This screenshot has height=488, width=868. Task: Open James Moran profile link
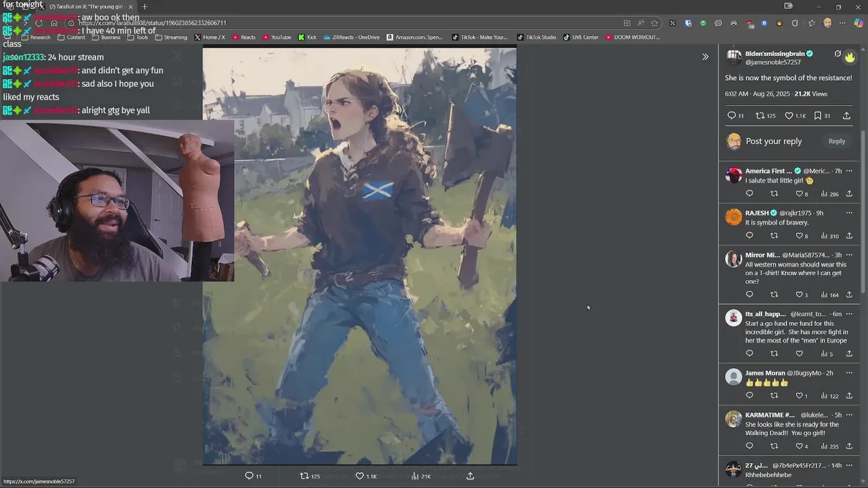765,373
